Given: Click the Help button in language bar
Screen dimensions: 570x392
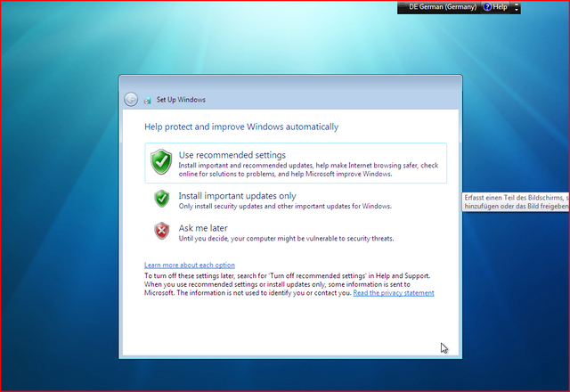Looking at the screenshot, I should click(495, 7).
